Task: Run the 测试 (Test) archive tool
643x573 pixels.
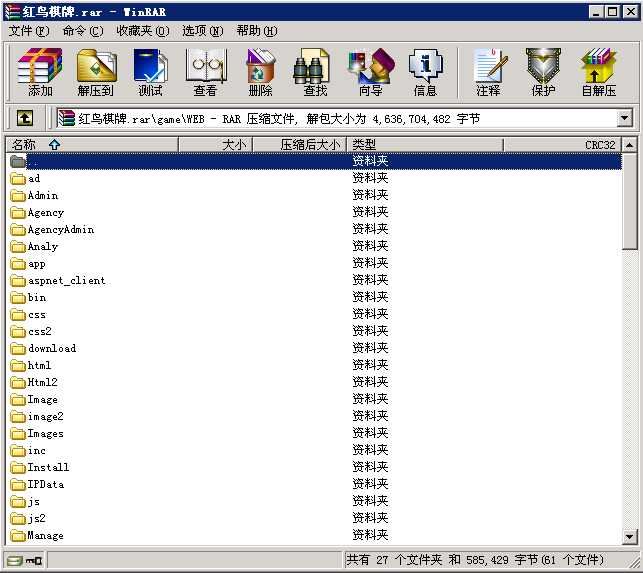Action: coord(150,72)
